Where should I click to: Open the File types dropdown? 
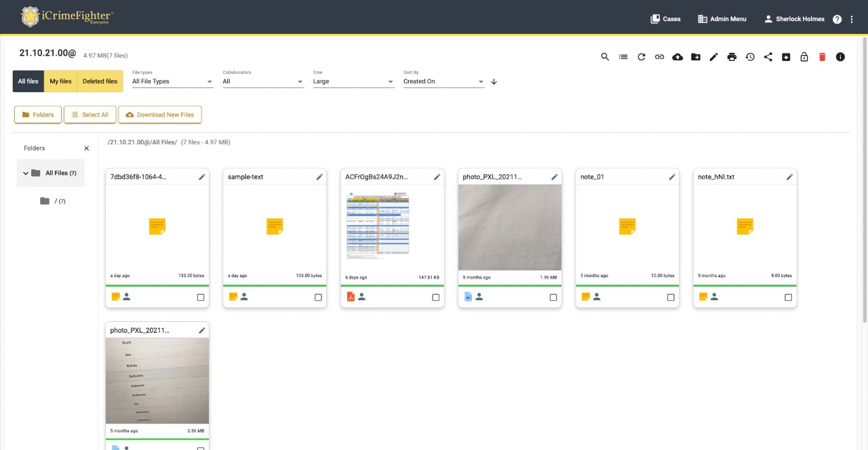point(172,81)
